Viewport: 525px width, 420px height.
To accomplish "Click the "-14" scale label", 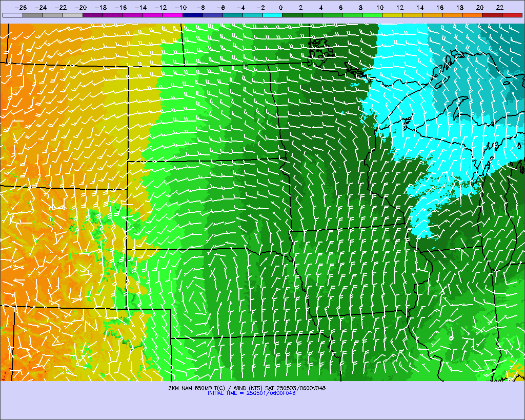I will click(x=140, y=7).
